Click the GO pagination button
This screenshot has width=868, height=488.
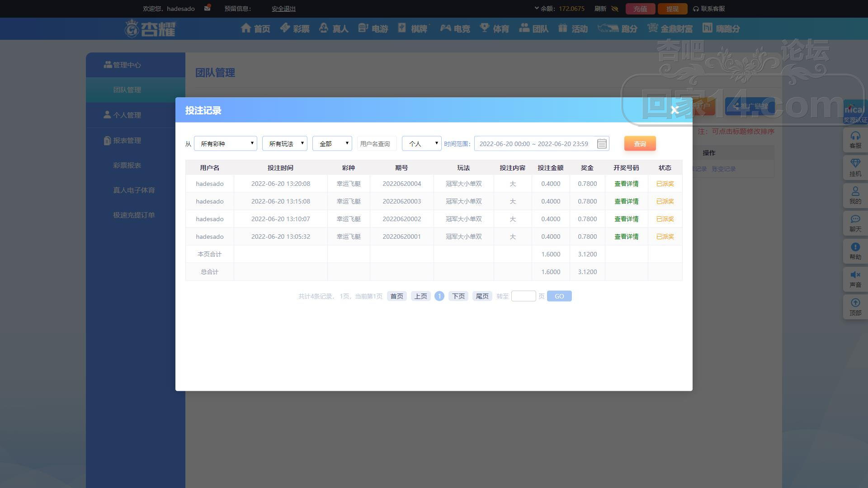tap(559, 296)
